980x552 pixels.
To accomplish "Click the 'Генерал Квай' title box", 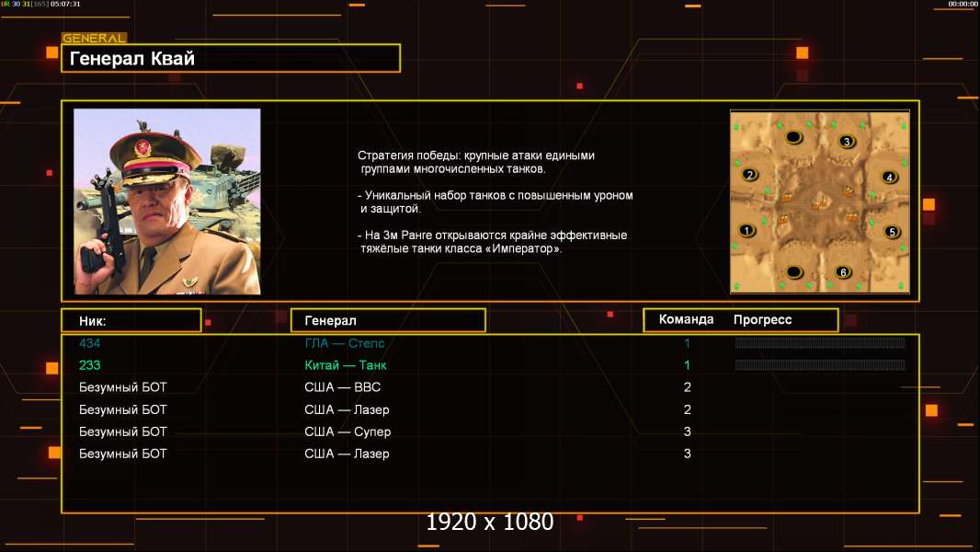I will tap(231, 58).
